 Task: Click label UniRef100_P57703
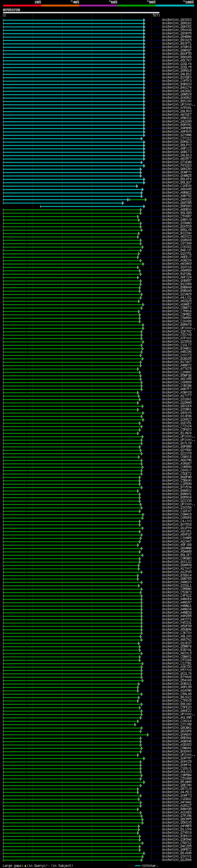click(x=177, y=670)
